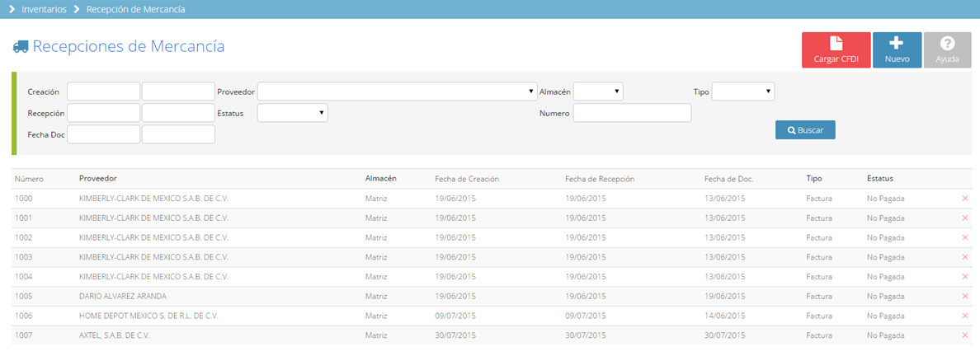Open the Tipo dropdown
The width and height of the screenshot is (980, 356).
coord(743,91)
